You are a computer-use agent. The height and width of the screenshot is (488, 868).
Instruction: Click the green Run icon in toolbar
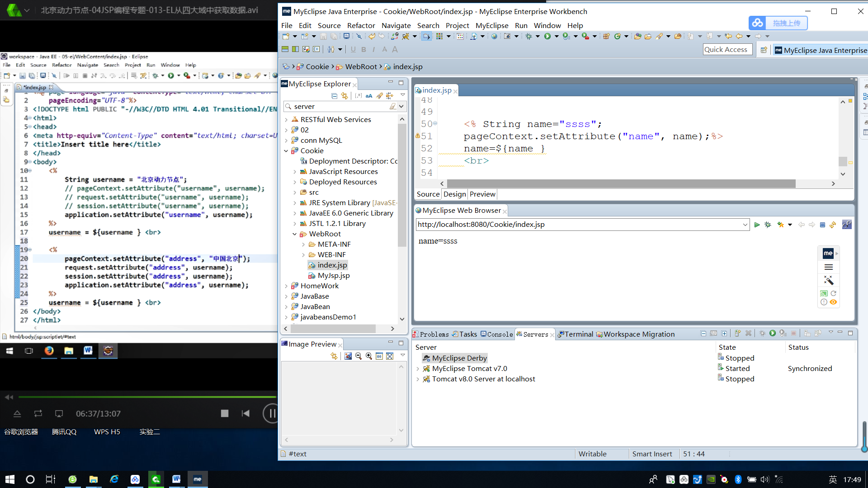tap(547, 36)
